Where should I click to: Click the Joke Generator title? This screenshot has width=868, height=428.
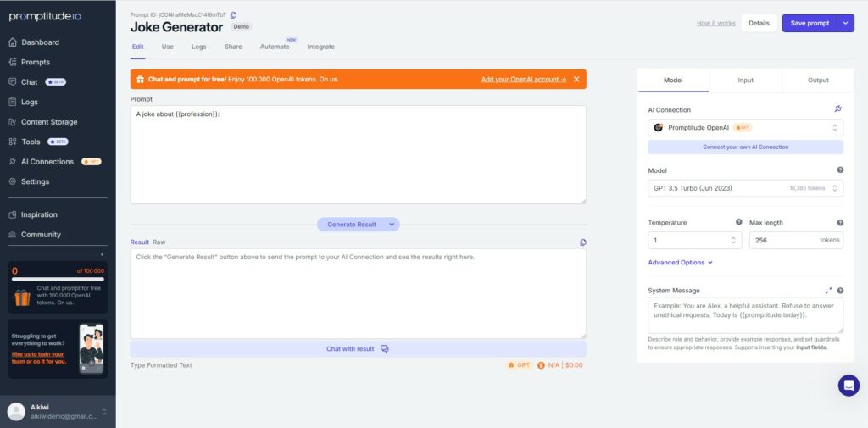point(176,27)
